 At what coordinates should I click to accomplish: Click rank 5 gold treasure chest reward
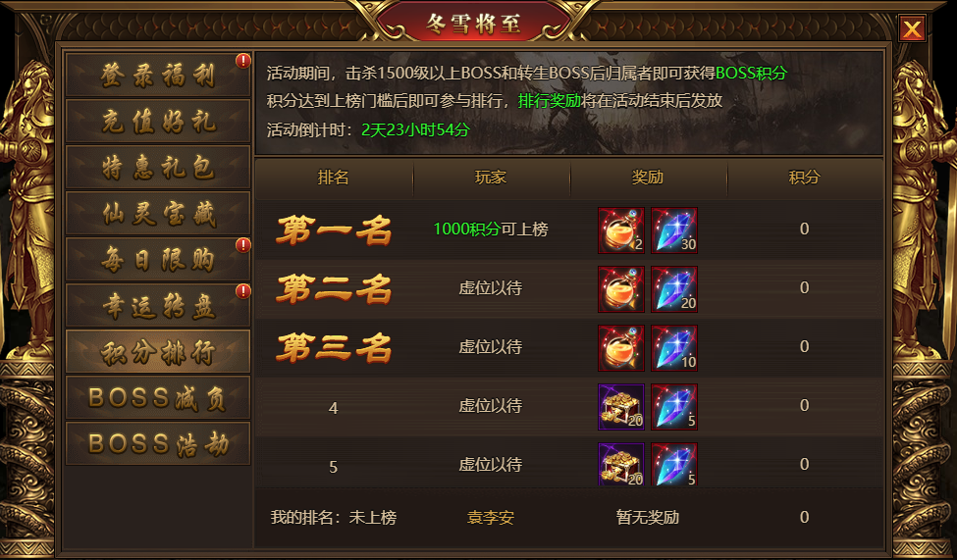[x=620, y=465]
